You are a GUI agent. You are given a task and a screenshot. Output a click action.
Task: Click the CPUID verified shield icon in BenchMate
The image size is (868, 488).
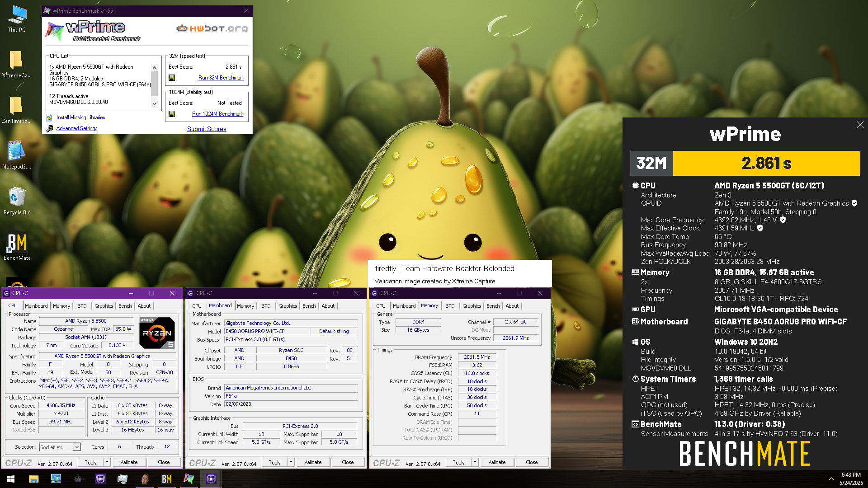(x=854, y=203)
